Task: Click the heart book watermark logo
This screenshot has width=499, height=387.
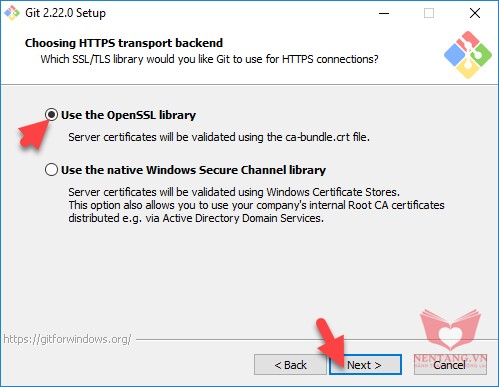Action: pyautogui.click(x=450, y=330)
